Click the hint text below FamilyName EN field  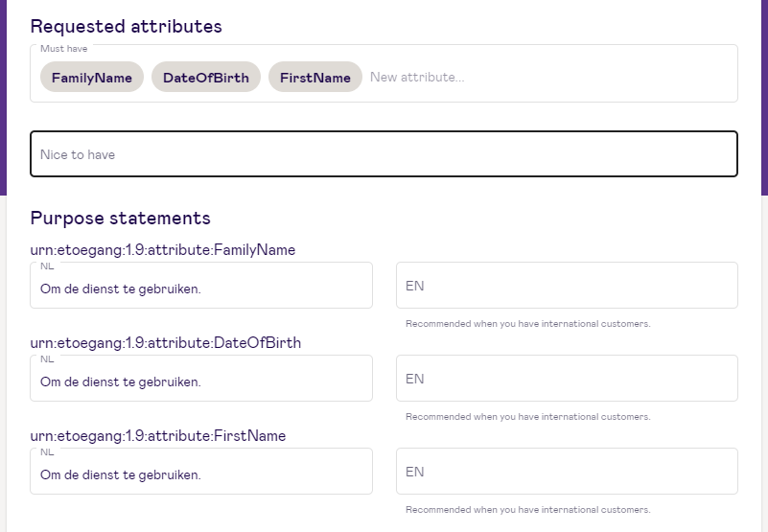tap(527, 324)
